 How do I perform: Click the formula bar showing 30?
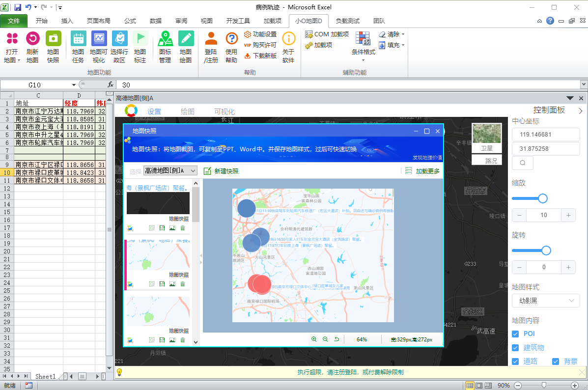pos(349,85)
